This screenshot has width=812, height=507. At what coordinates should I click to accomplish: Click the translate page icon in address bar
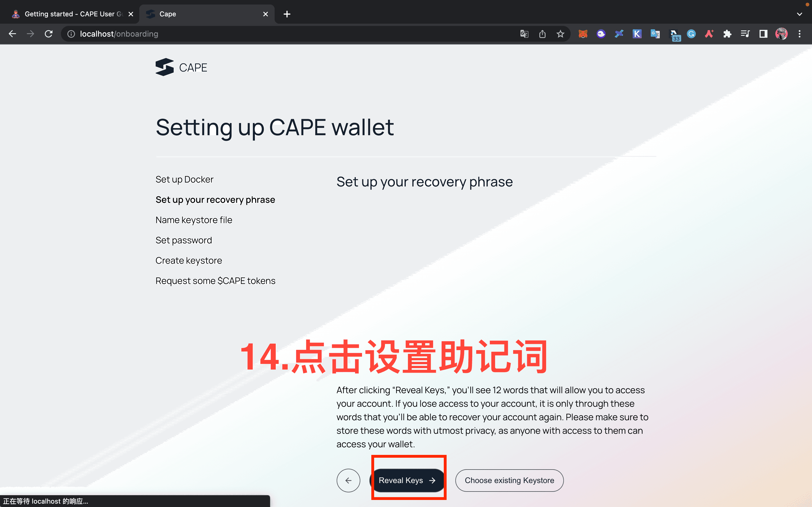[524, 34]
